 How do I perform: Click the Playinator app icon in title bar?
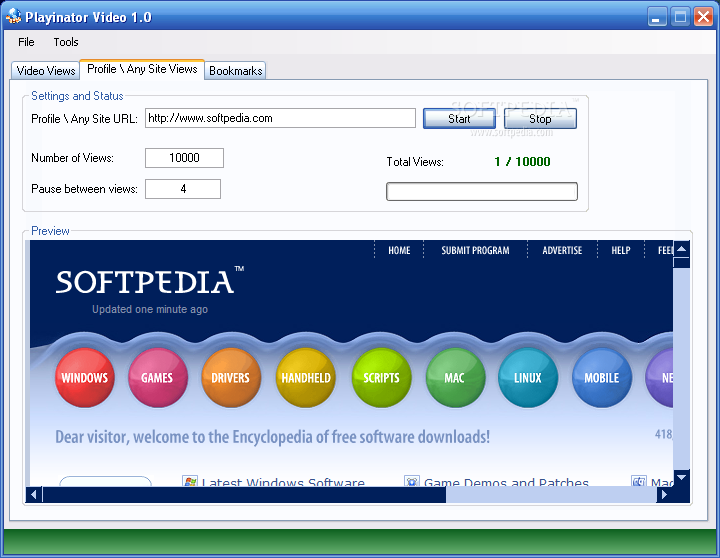[13, 16]
